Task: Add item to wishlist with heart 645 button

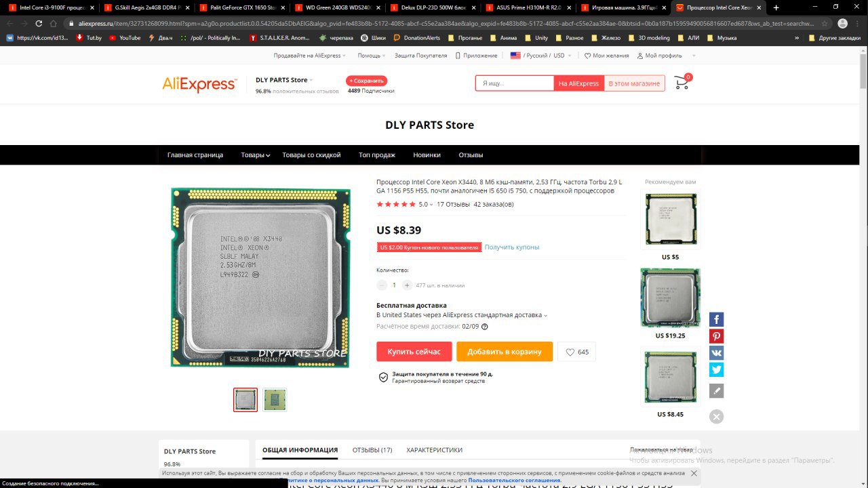Action: pyautogui.click(x=576, y=352)
